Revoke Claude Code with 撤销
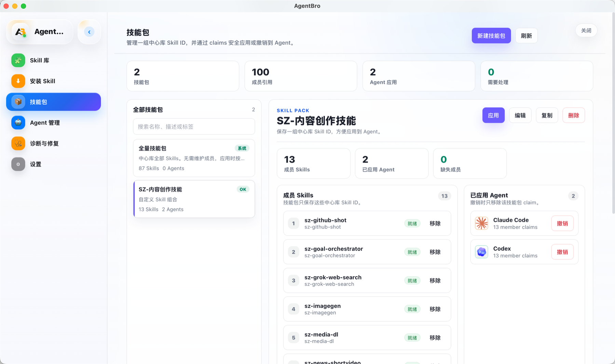The width and height of the screenshot is (615, 364). 562,223
